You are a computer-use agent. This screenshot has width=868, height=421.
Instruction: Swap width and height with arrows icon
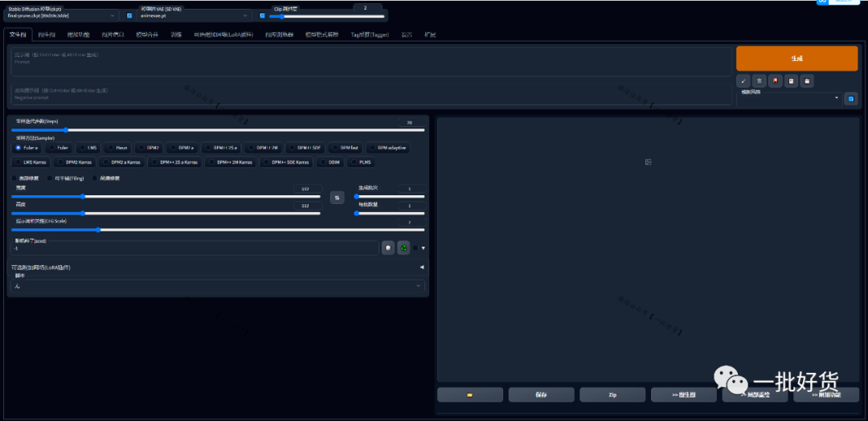(x=338, y=198)
